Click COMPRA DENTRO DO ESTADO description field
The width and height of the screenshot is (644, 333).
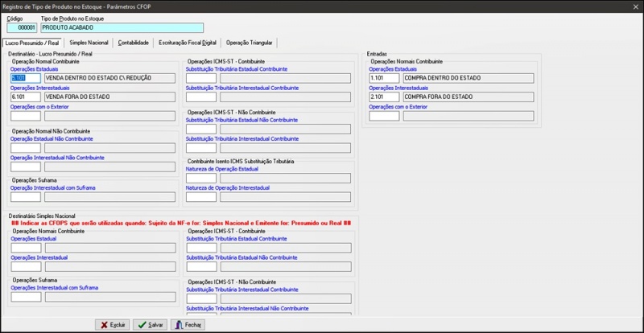pos(469,78)
